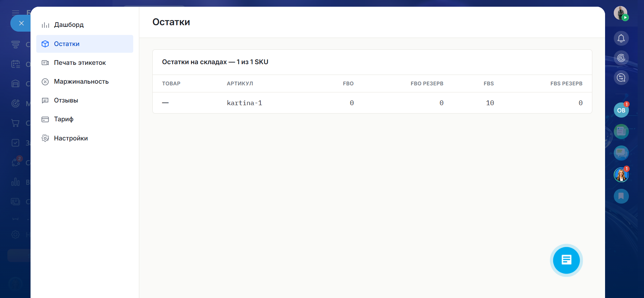Click the Остатки на складах heading

215,62
